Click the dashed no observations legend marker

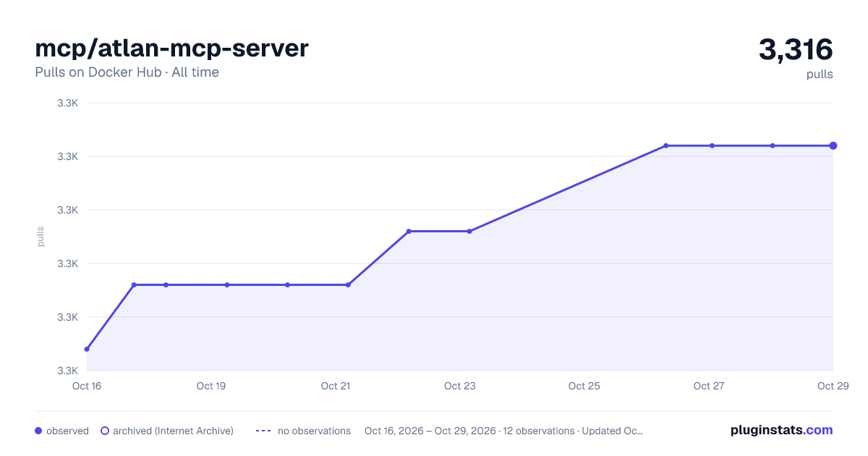click(x=263, y=431)
